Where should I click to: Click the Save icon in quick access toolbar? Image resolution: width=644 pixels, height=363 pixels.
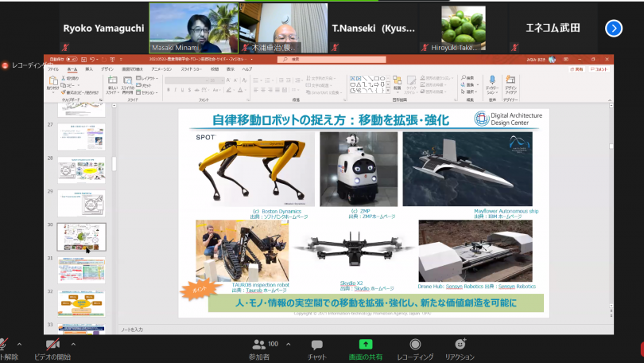(83, 59)
